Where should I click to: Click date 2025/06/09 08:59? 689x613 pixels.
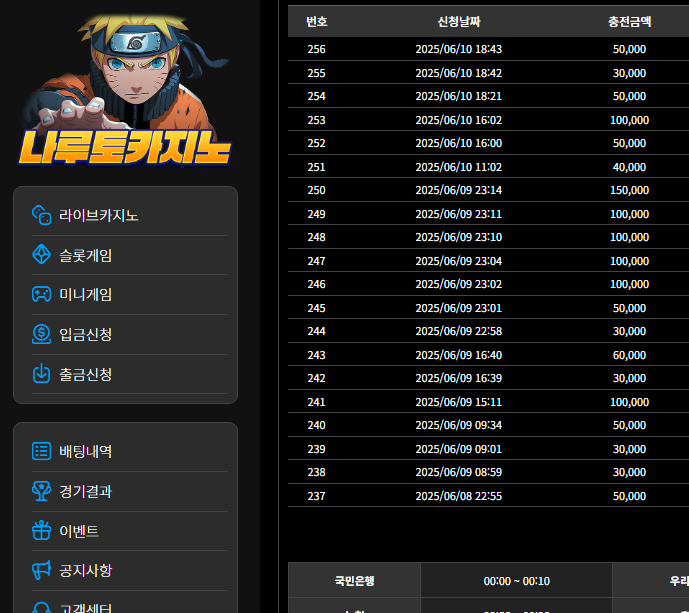(459, 472)
